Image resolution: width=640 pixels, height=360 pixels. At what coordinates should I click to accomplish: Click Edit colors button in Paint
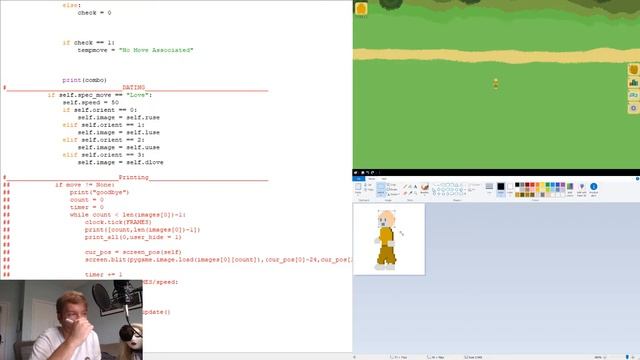click(x=570, y=190)
